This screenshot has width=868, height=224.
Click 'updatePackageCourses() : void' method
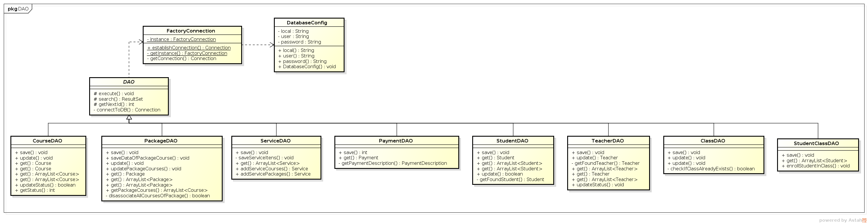[143, 169]
